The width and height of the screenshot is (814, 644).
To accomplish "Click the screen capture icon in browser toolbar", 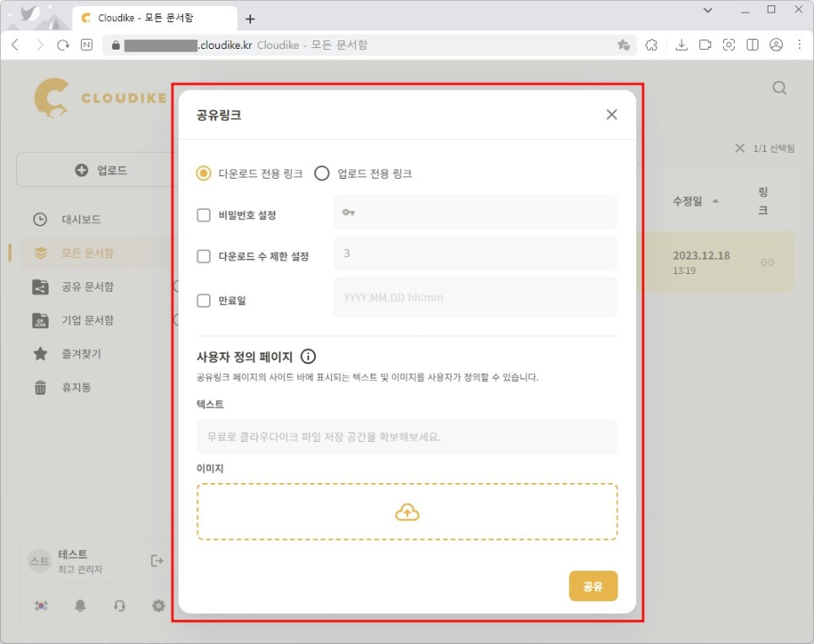I will coord(729,46).
